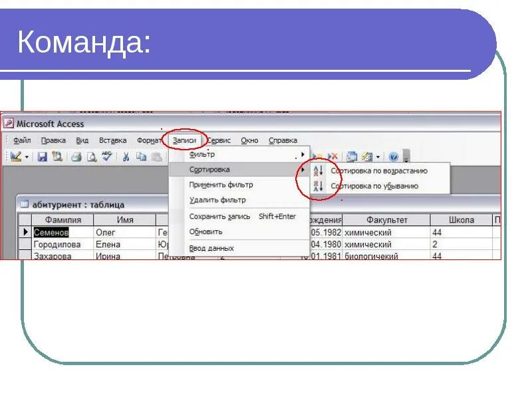
Task: Click the Школа column header
Action: (462, 220)
